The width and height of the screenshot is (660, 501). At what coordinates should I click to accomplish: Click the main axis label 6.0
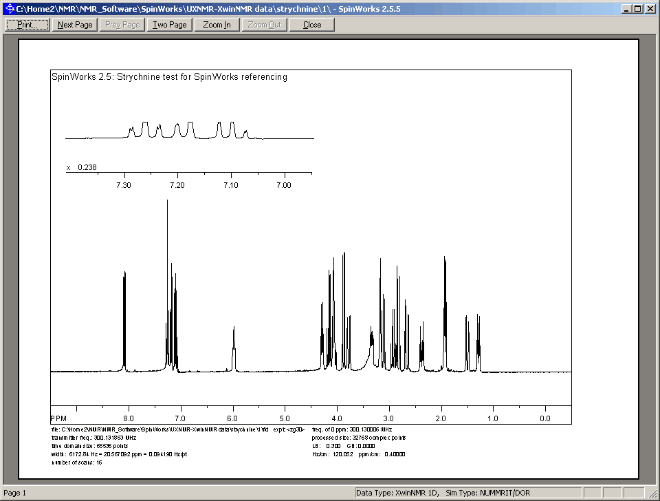click(x=232, y=418)
